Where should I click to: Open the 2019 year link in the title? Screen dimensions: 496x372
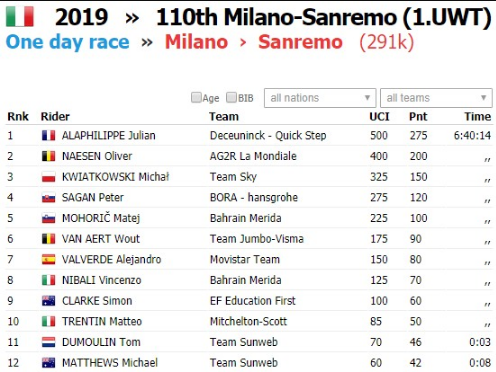pyautogui.click(x=82, y=17)
